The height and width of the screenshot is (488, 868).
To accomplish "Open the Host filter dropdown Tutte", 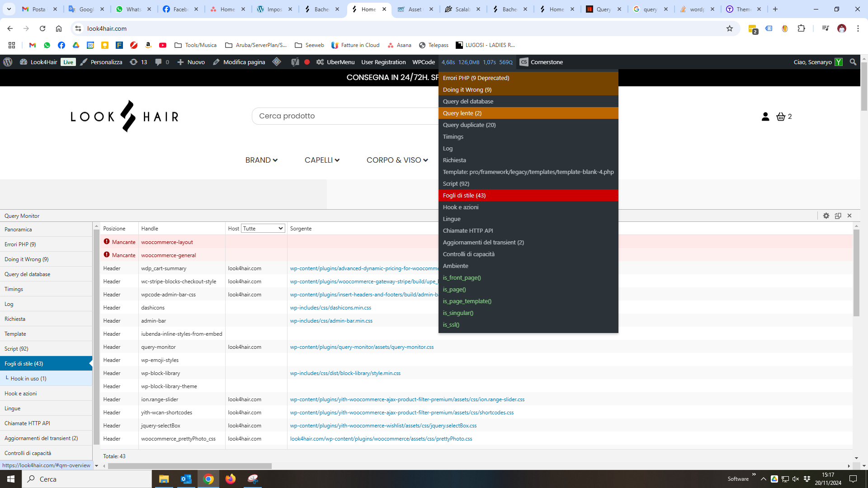I will 263,228.
